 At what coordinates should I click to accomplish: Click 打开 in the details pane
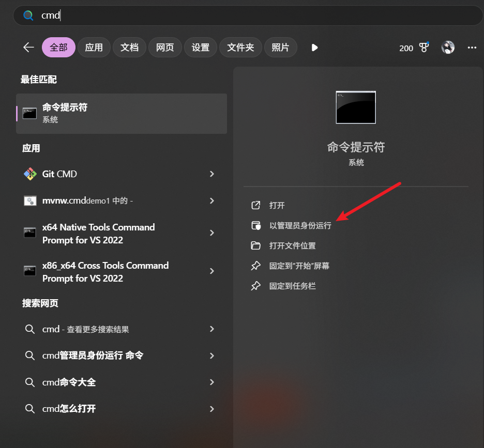click(x=277, y=206)
